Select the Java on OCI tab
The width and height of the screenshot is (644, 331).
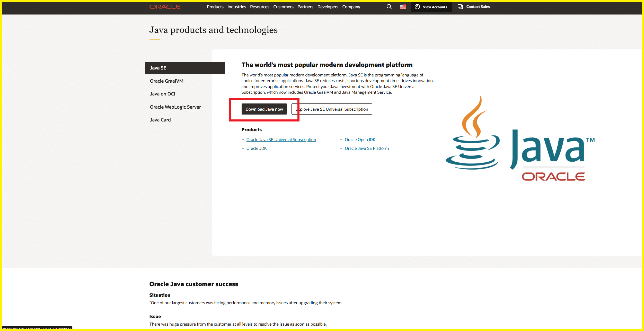(162, 94)
